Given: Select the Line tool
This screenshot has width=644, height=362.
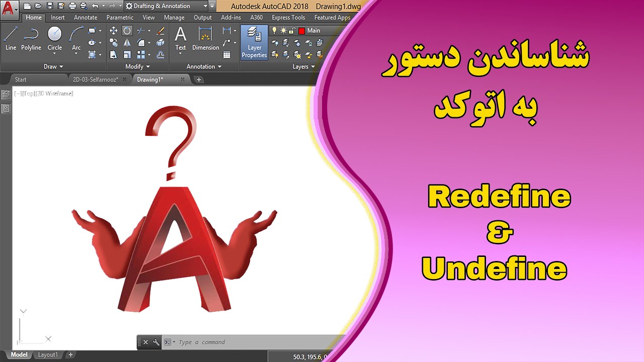Looking at the screenshot, I should 11,39.
